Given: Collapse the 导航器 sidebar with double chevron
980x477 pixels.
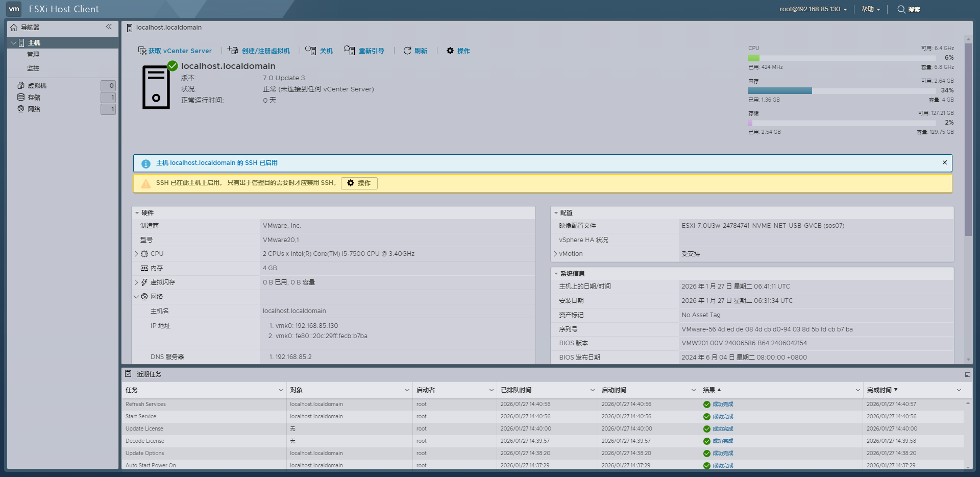Looking at the screenshot, I should 109,27.
